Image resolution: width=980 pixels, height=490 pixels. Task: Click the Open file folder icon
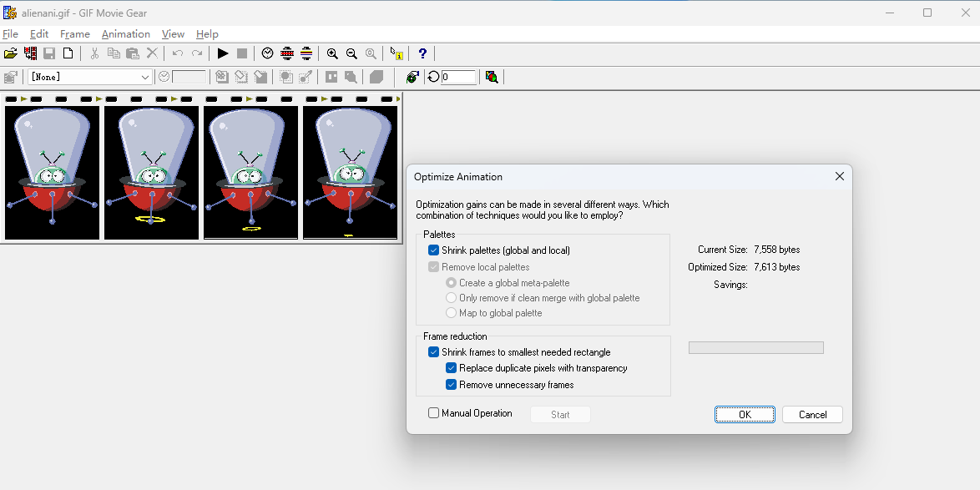coord(10,53)
